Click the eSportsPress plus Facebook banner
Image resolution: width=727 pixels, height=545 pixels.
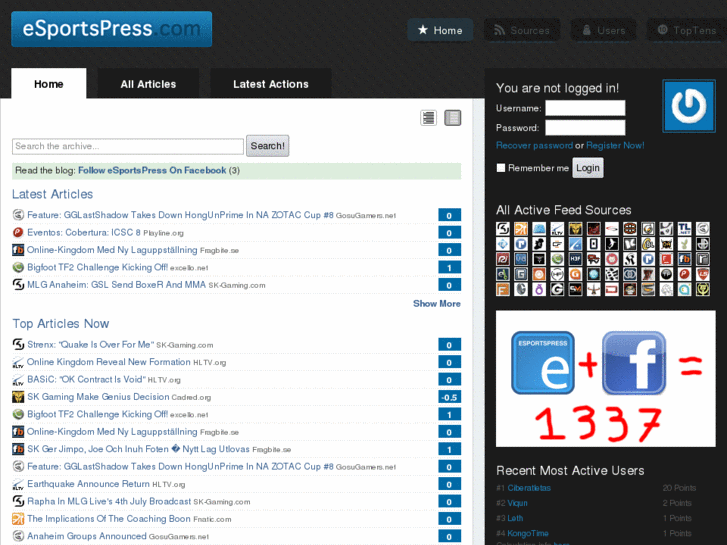[x=606, y=378]
